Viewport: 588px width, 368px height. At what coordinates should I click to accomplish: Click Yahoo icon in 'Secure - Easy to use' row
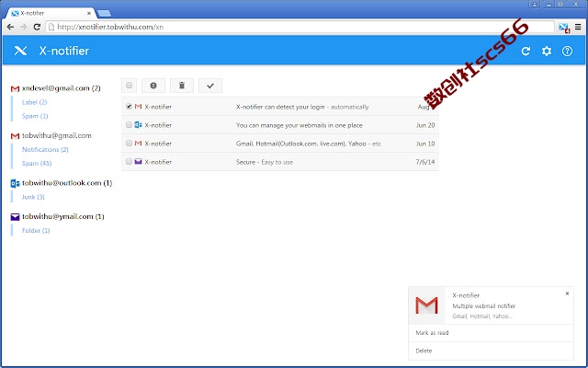point(138,162)
